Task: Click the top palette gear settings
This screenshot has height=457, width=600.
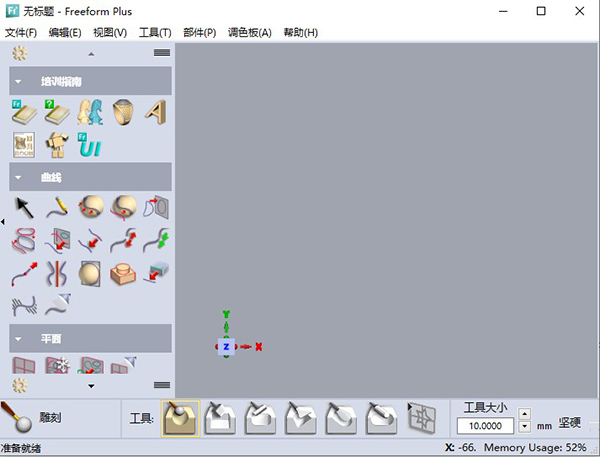Action: click(20, 53)
